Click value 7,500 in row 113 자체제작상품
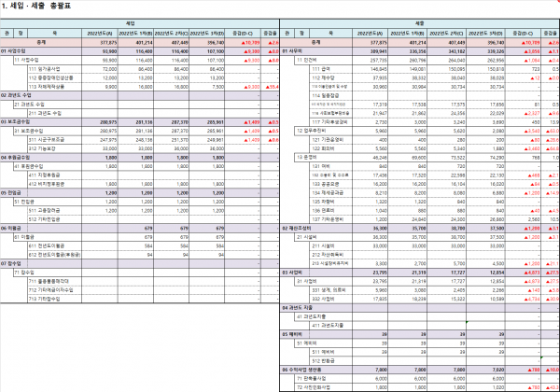The height and width of the screenshot is (392, 560). (217, 87)
